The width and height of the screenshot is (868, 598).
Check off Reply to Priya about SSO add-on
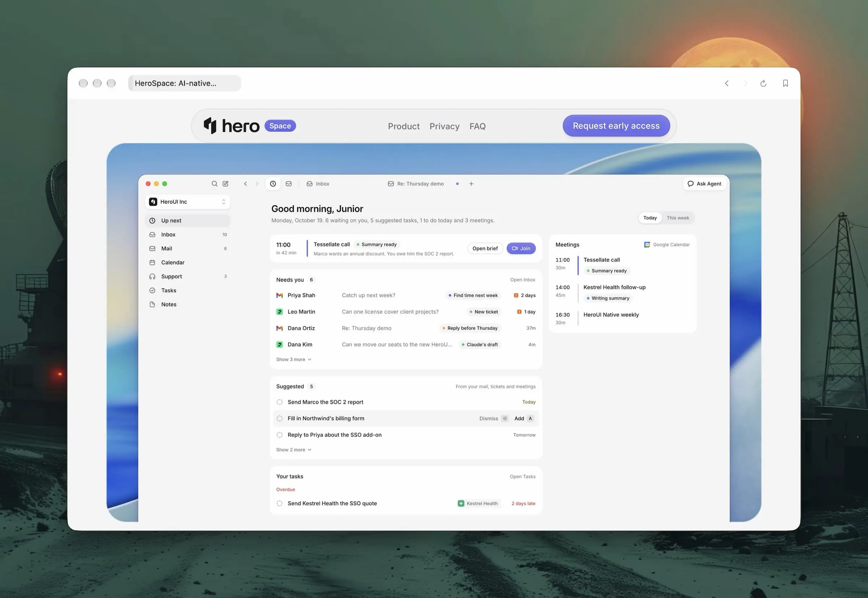pos(280,435)
